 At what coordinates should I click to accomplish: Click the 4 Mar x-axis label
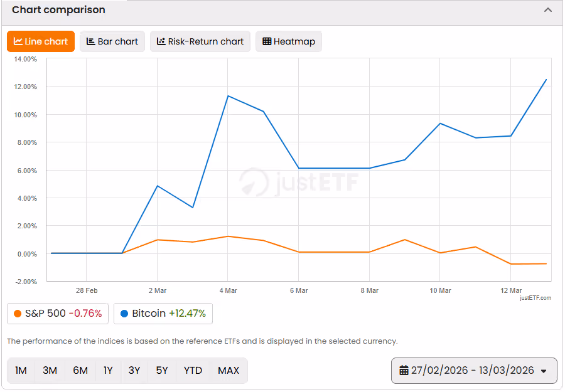click(228, 290)
